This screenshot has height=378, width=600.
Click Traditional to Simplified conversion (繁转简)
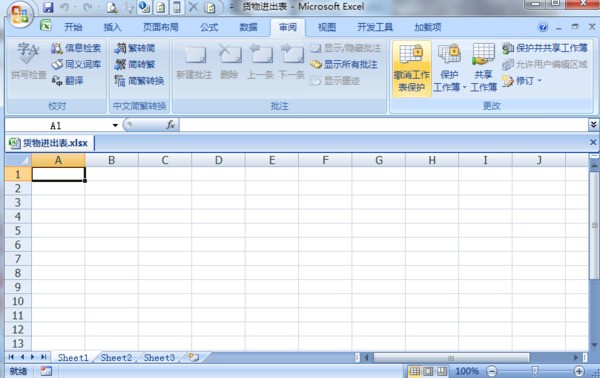pos(135,48)
